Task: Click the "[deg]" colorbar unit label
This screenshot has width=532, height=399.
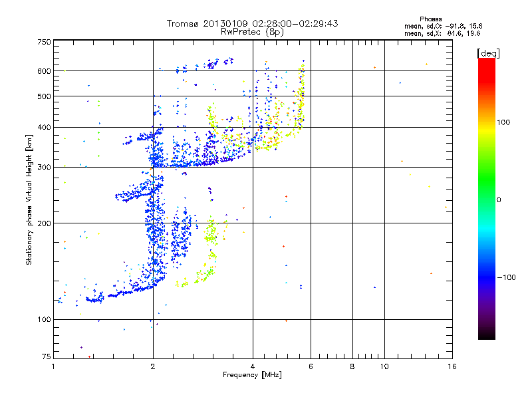Action: click(488, 53)
